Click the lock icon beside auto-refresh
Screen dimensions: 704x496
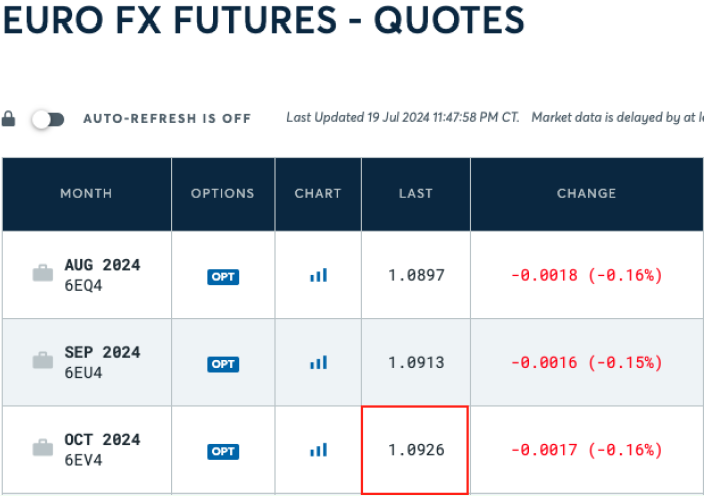click(9, 119)
